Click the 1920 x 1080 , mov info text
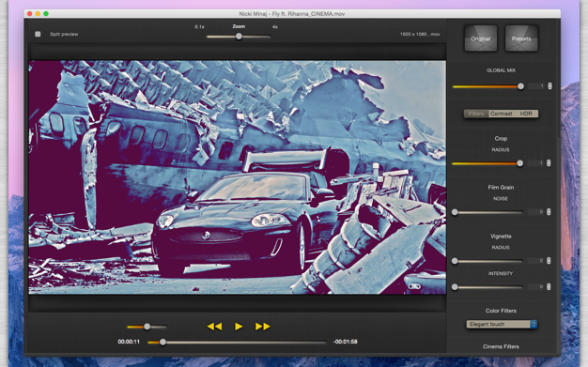The width and height of the screenshot is (588, 367). [420, 34]
